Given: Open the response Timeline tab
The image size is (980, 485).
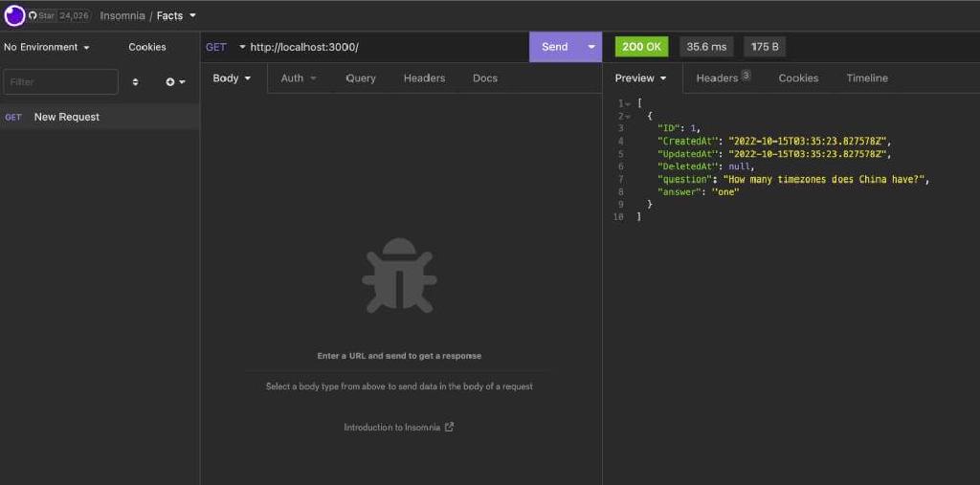Looking at the screenshot, I should [x=867, y=78].
